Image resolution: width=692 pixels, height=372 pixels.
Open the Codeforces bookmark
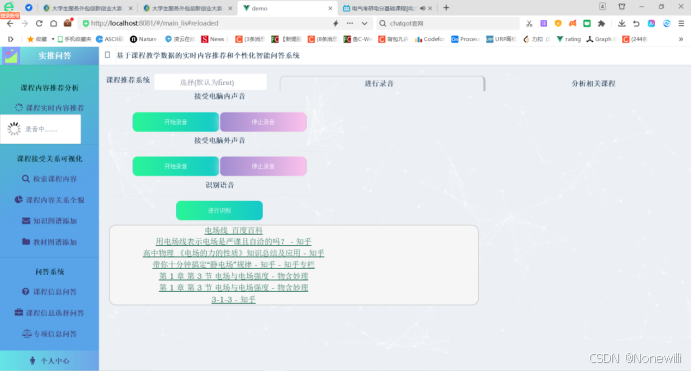pos(429,39)
